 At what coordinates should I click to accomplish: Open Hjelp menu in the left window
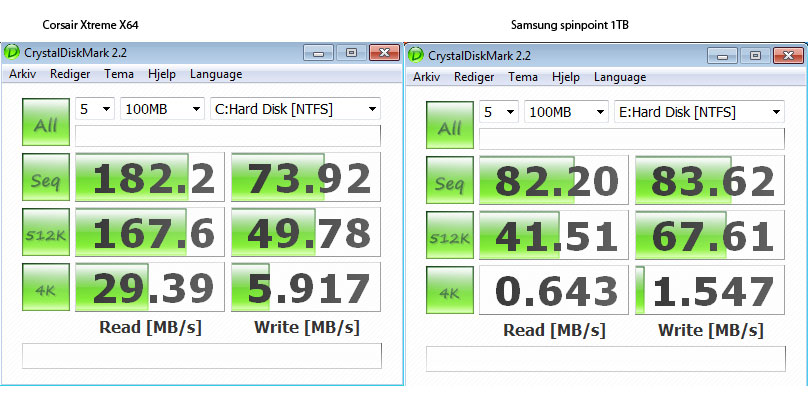pos(162,74)
